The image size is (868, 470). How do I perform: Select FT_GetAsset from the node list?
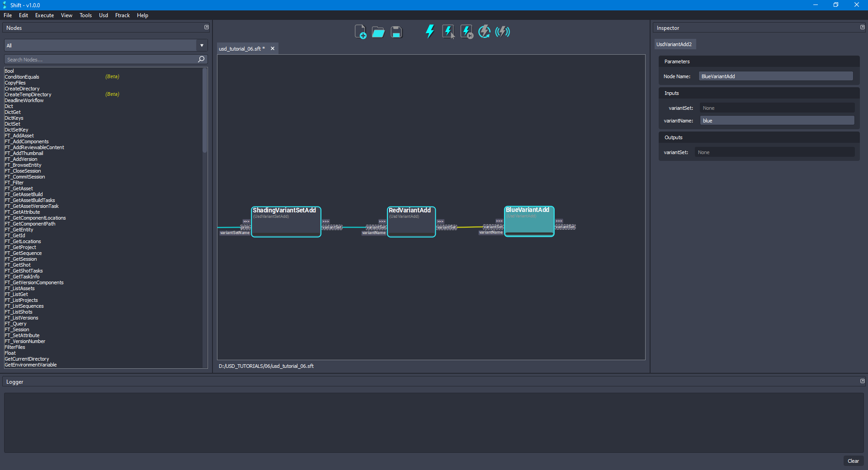(x=19, y=188)
